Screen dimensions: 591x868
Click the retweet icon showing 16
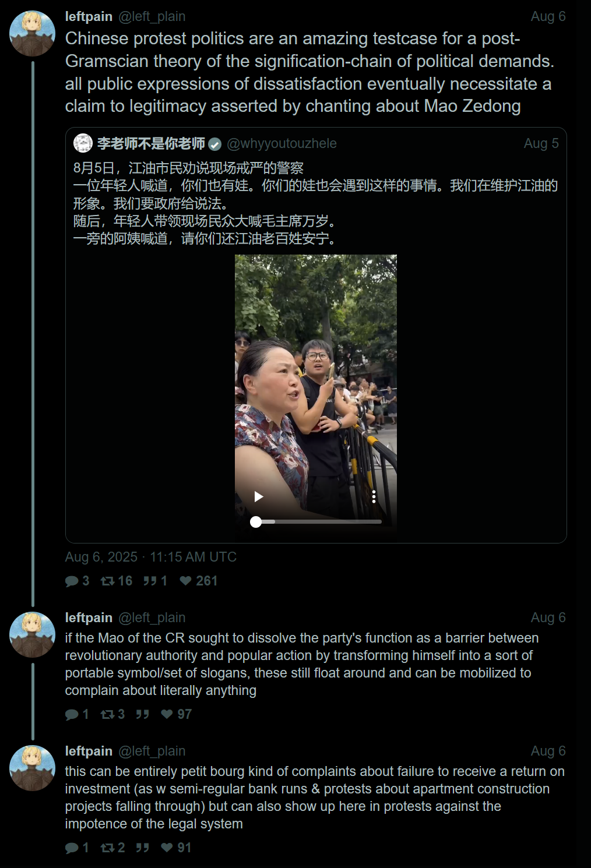click(x=107, y=581)
